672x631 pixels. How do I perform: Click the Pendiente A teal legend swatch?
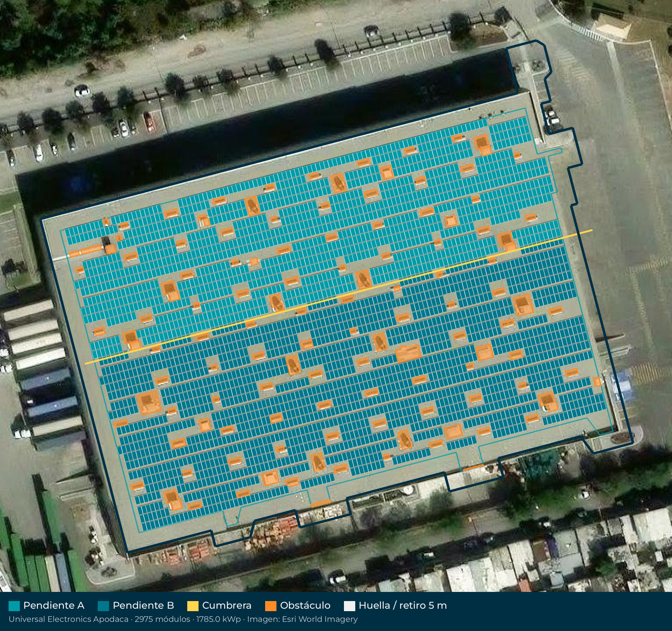click(x=14, y=606)
